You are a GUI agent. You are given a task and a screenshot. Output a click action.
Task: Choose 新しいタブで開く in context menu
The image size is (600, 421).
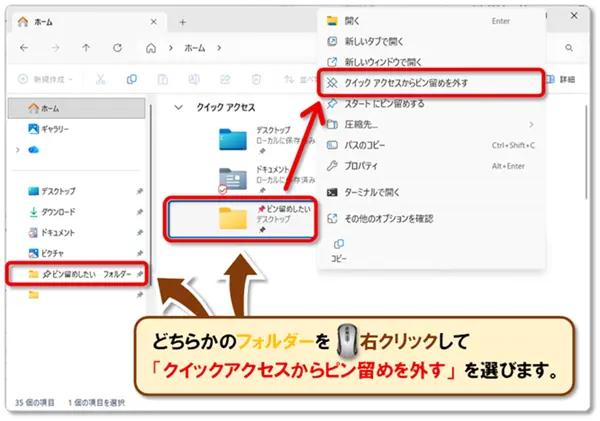431,41
